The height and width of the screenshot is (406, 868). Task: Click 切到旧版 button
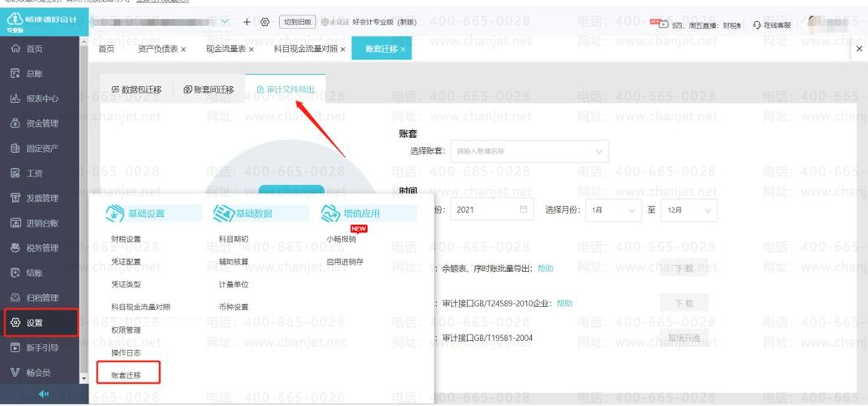(x=297, y=22)
